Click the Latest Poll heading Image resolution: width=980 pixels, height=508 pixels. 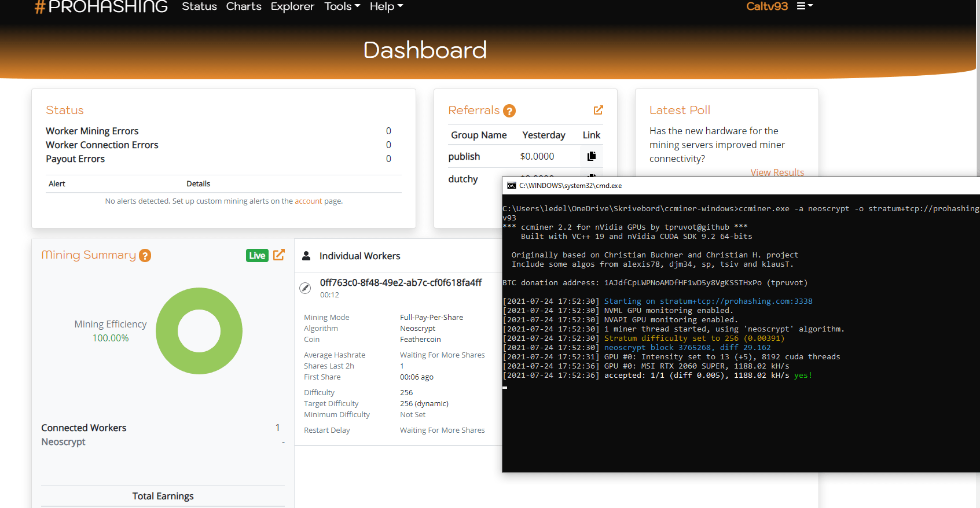(x=680, y=110)
